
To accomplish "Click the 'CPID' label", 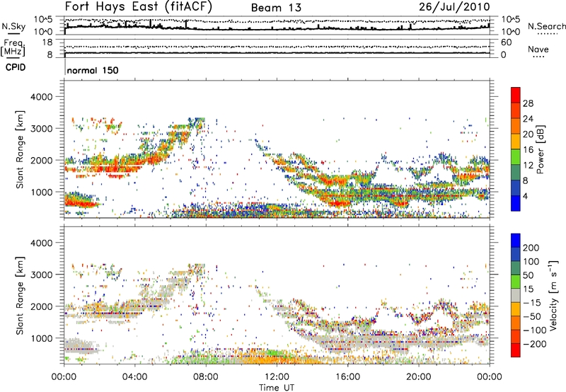I will click(x=16, y=67).
